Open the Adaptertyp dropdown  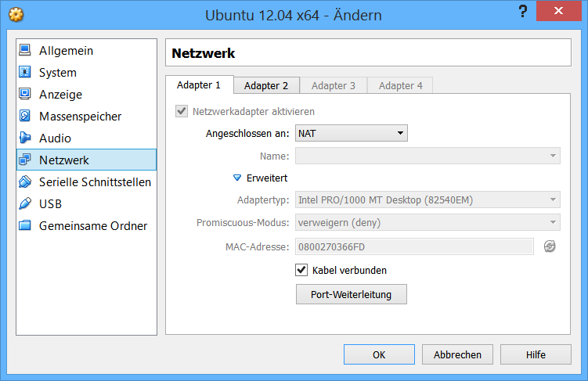427,200
